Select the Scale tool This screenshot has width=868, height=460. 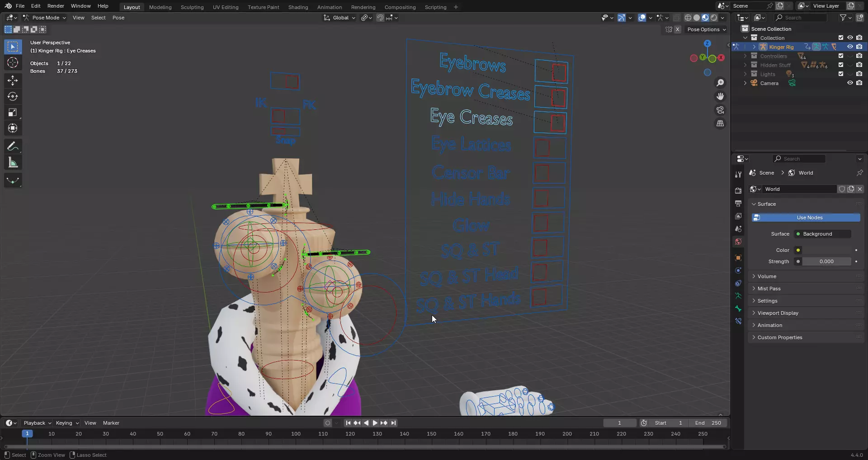click(13, 112)
